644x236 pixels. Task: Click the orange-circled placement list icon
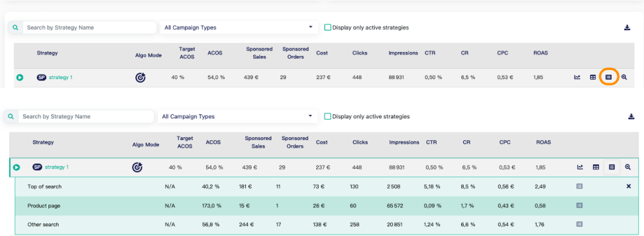(609, 77)
